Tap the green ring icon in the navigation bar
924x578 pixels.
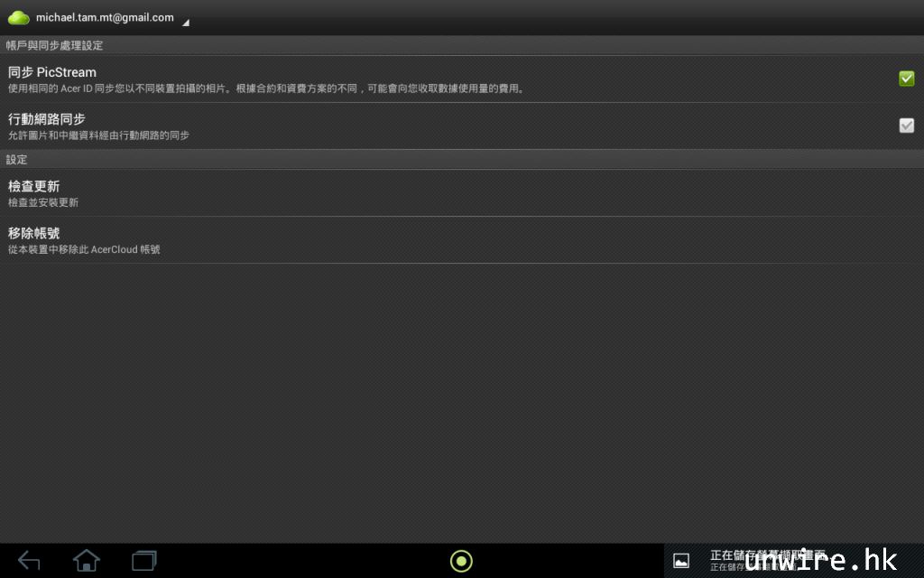[x=461, y=561]
